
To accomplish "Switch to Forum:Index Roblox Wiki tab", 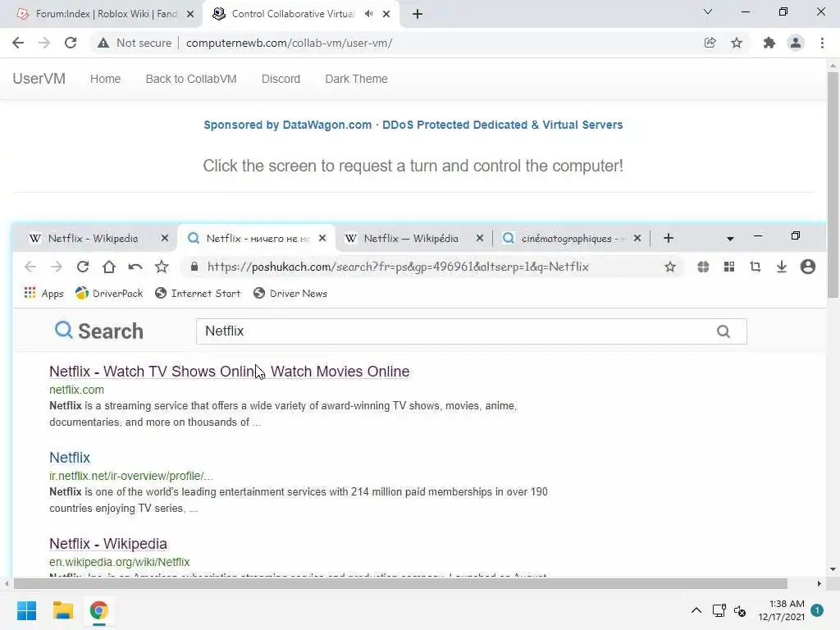I will coord(102,14).
